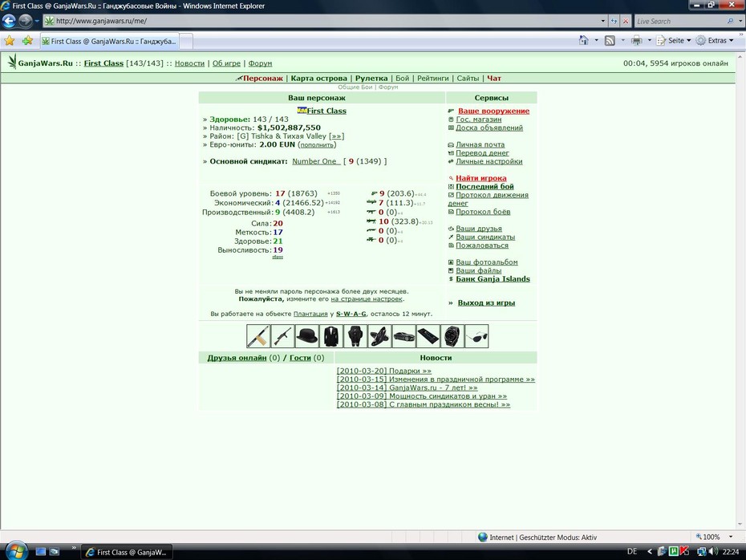Click the stop loading X button
The image size is (746, 560).
[626, 21]
